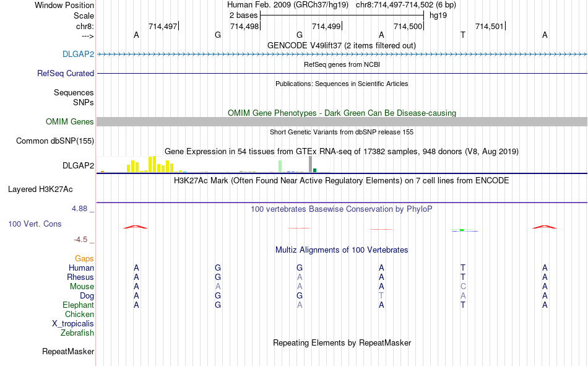Click the Mouse row's gray C base

463,286
